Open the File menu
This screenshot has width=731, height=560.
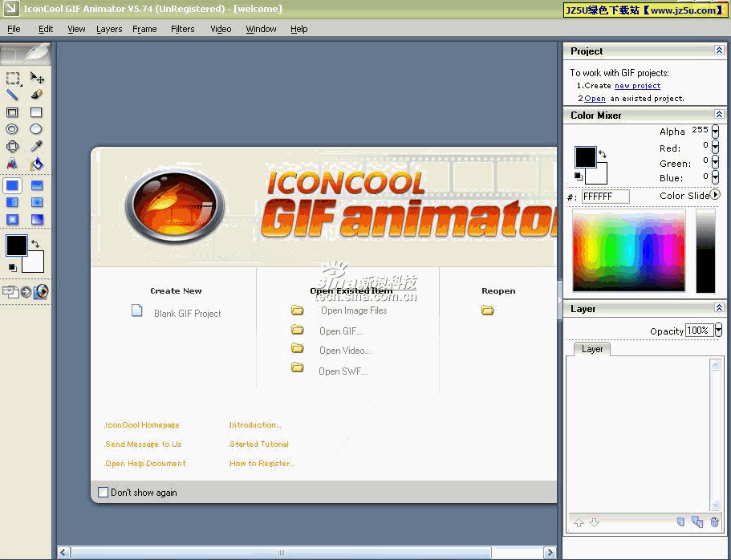[14, 29]
